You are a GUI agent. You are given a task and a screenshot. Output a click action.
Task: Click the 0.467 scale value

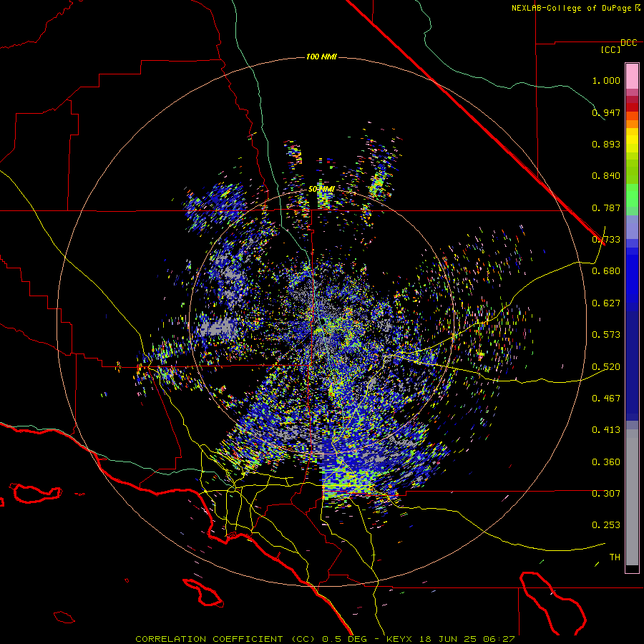point(606,399)
